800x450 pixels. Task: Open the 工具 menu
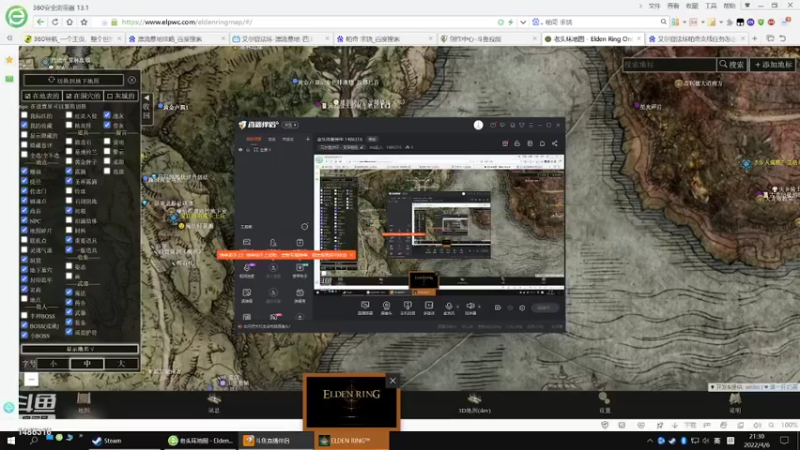click(x=711, y=6)
